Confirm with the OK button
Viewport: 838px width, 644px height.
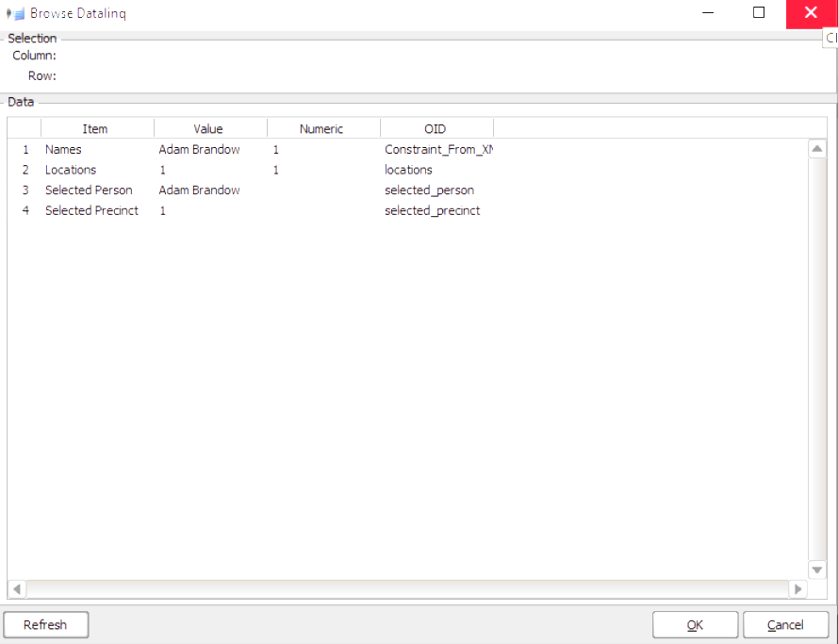[695, 625]
